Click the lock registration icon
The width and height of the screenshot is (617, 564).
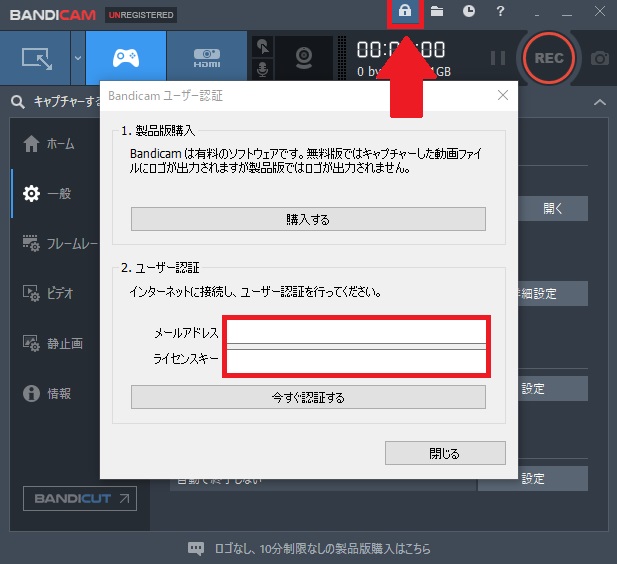(x=405, y=11)
